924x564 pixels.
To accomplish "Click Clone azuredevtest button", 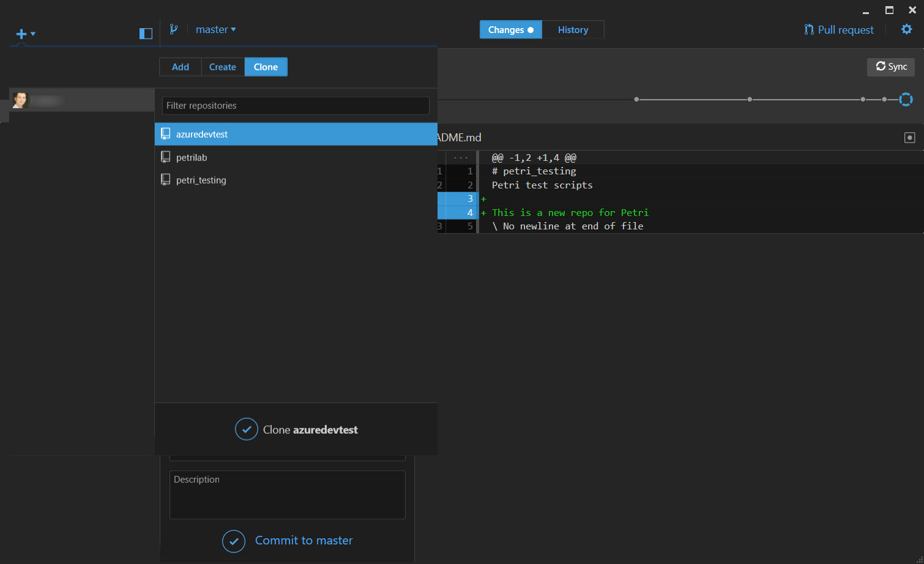I will pyautogui.click(x=296, y=429).
